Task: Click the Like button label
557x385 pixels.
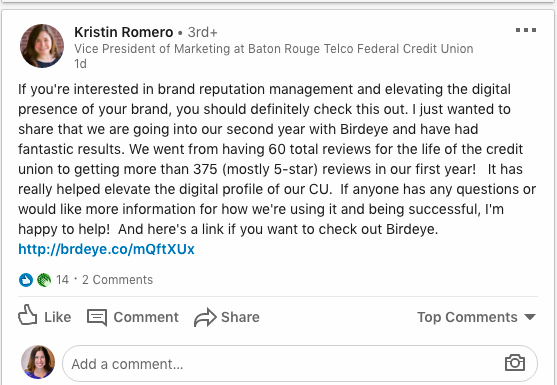Action: click(58, 317)
